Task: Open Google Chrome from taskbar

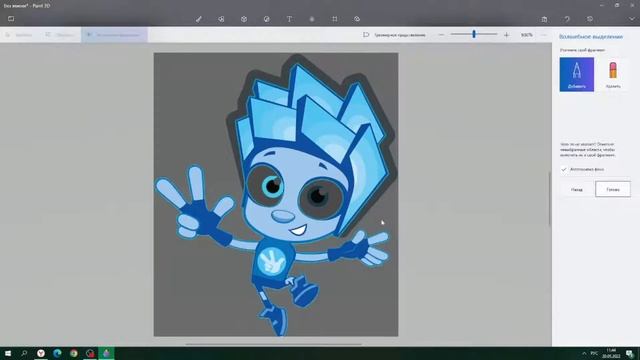Action: 73,353
